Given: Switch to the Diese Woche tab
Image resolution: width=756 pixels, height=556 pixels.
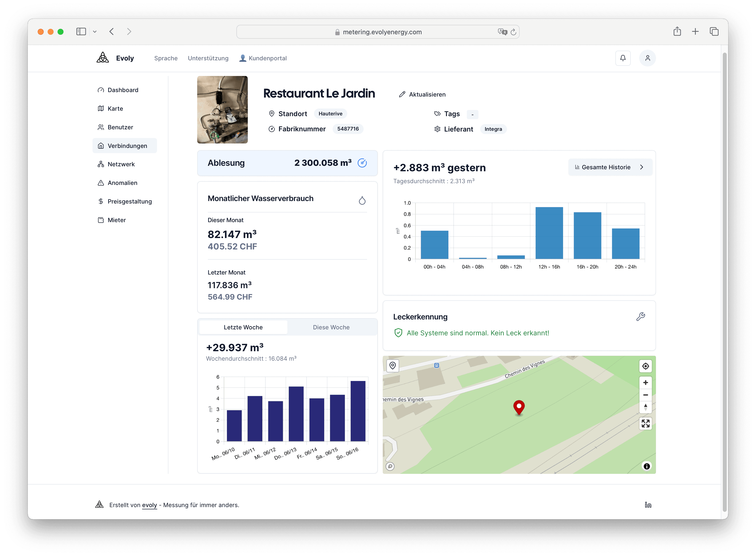Looking at the screenshot, I should click(331, 327).
